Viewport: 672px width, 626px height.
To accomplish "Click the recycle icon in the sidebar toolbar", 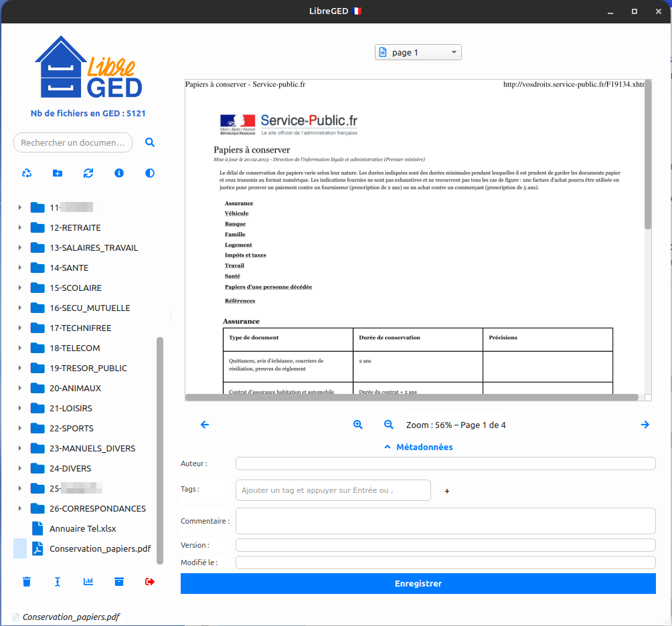I will click(x=27, y=173).
